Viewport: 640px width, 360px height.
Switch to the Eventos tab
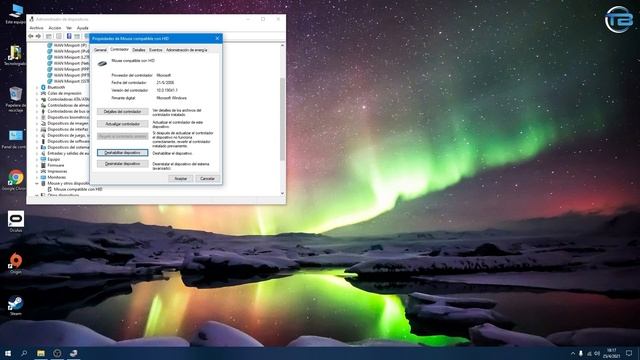click(x=156, y=50)
